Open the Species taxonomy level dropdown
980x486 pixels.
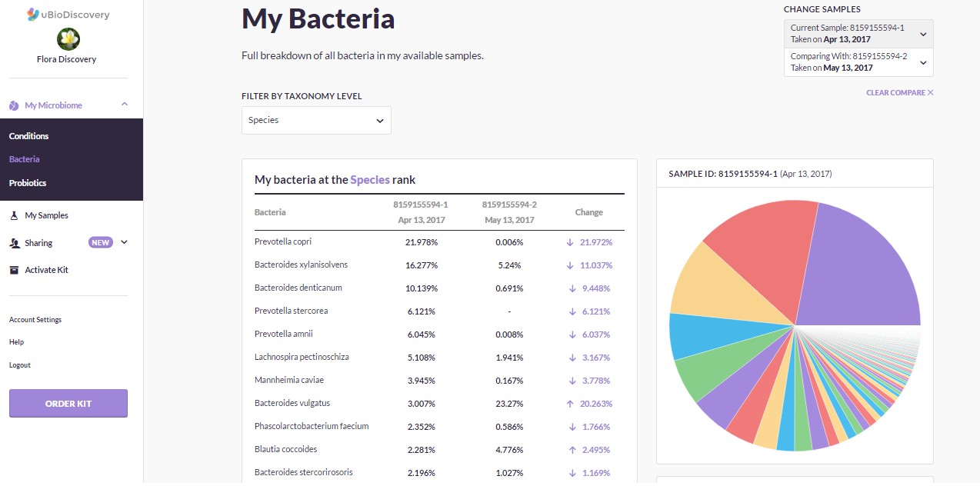(316, 120)
